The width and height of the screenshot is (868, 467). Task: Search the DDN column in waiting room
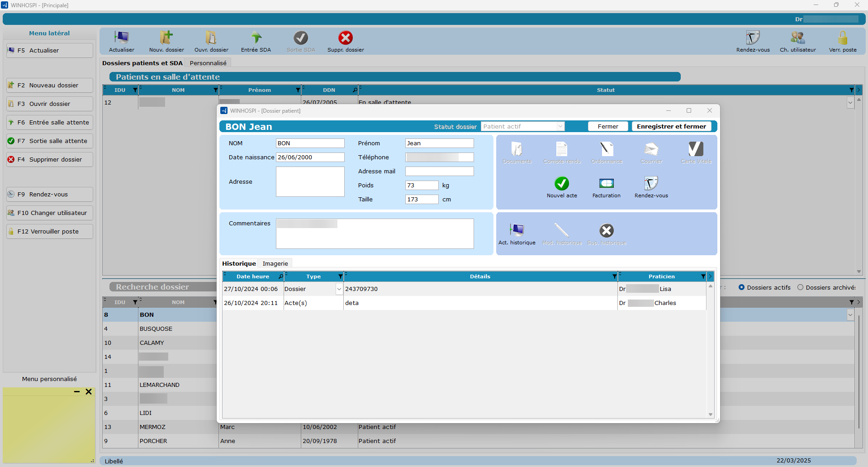[355, 90]
